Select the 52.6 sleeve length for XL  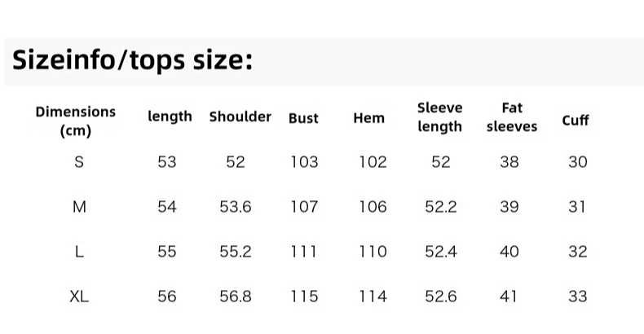441,297
